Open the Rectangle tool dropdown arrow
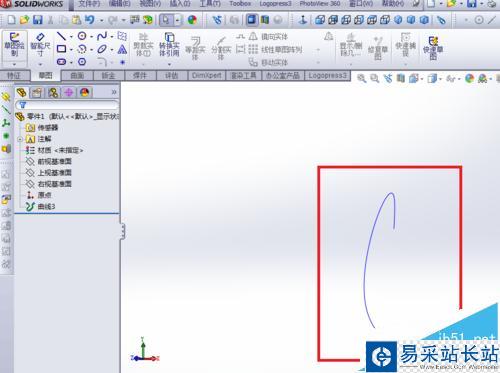The width and height of the screenshot is (500, 373). coord(71,50)
